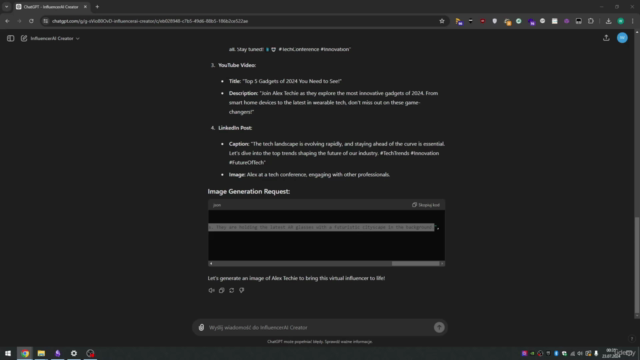
Task: Open the red extension icon in toolbar
Action: pos(482,21)
